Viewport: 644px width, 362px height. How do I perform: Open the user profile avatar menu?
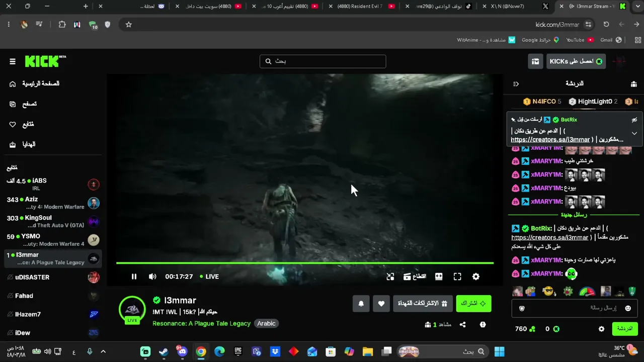point(619,61)
